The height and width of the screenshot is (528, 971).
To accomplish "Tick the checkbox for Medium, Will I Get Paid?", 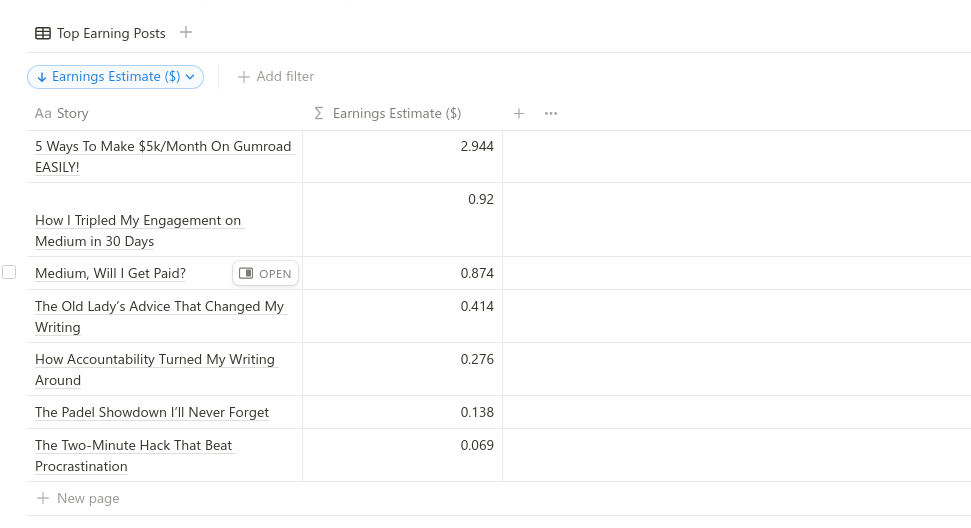I will pyautogui.click(x=9, y=272).
